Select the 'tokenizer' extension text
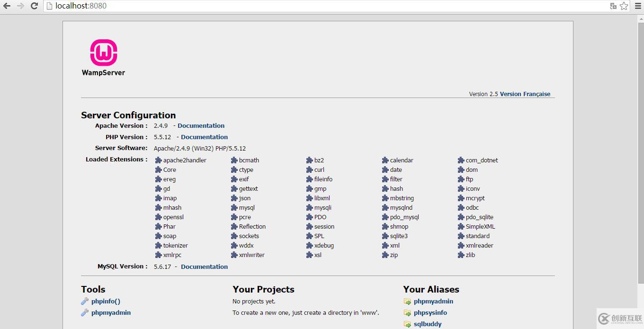This screenshot has width=644, height=329. tap(176, 246)
